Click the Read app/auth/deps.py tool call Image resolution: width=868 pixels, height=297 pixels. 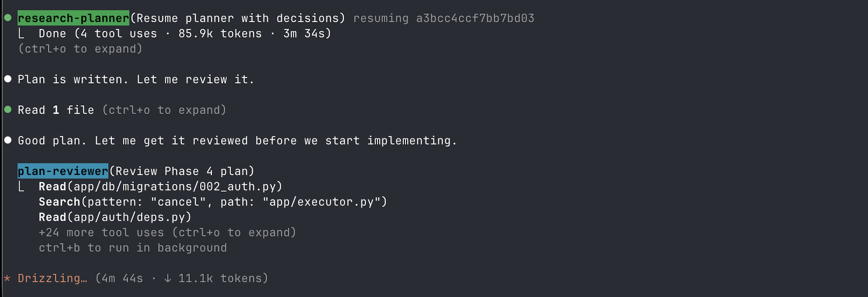(115, 217)
